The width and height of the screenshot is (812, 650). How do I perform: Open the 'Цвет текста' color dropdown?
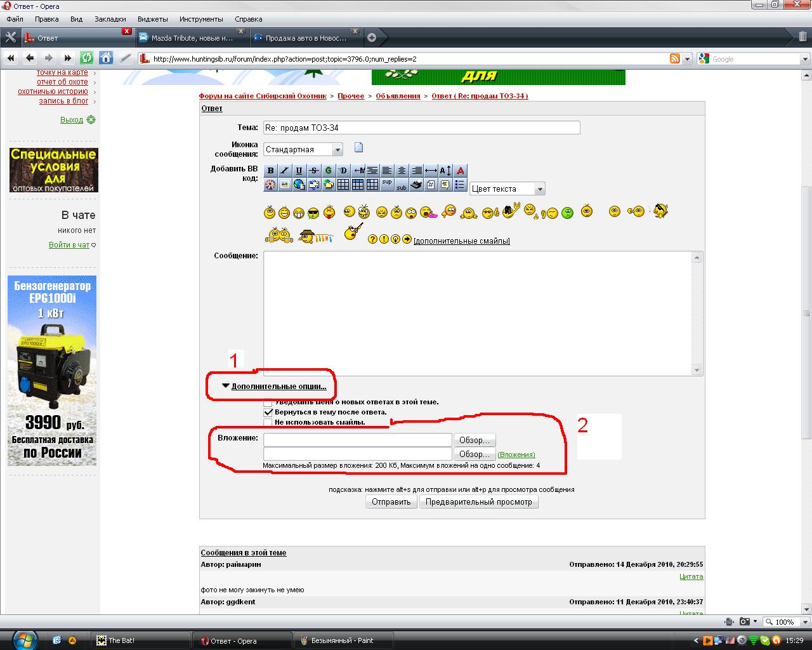[x=507, y=189]
